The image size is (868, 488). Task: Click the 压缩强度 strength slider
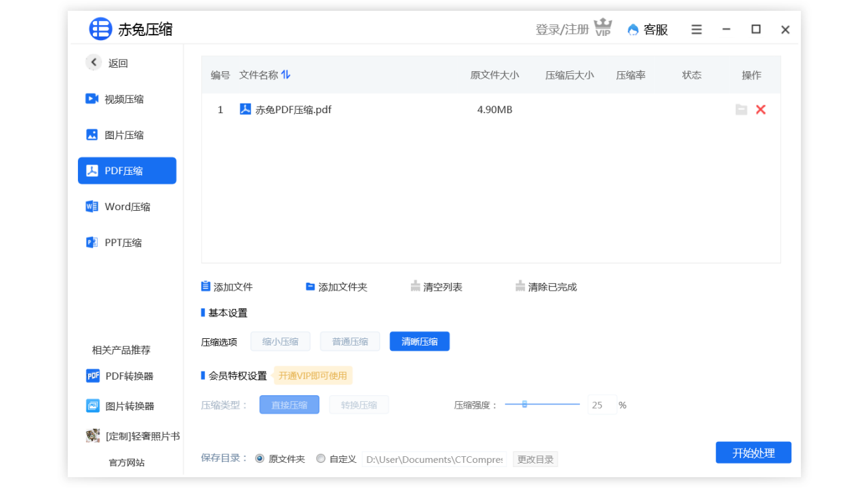[524, 404]
